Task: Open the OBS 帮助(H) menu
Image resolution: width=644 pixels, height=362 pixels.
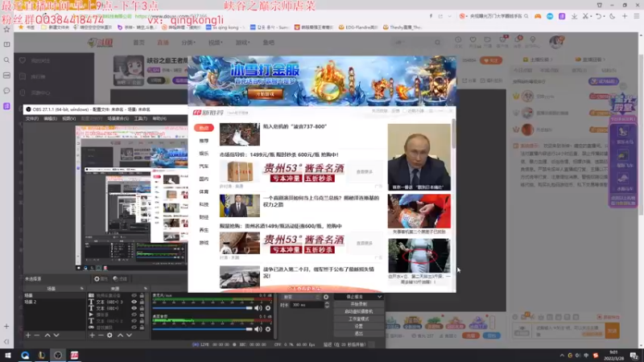Action: pyautogui.click(x=159, y=118)
